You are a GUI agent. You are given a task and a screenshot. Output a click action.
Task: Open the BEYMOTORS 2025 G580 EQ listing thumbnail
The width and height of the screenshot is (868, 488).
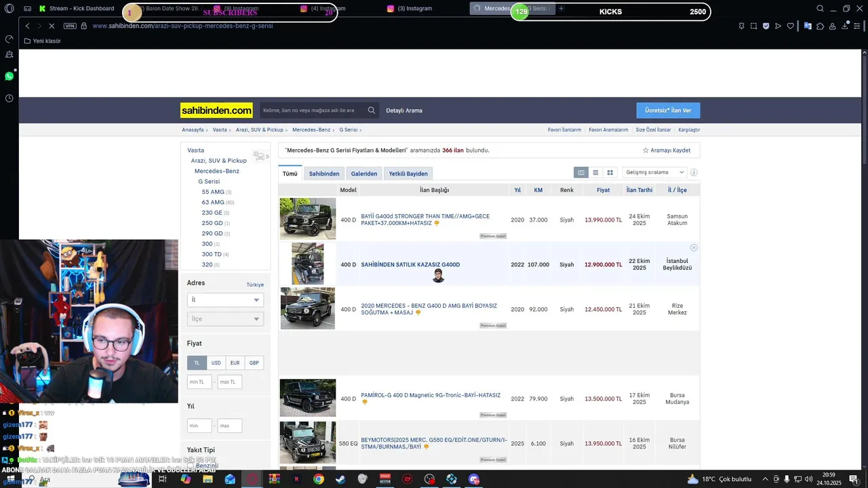coord(308,443)
